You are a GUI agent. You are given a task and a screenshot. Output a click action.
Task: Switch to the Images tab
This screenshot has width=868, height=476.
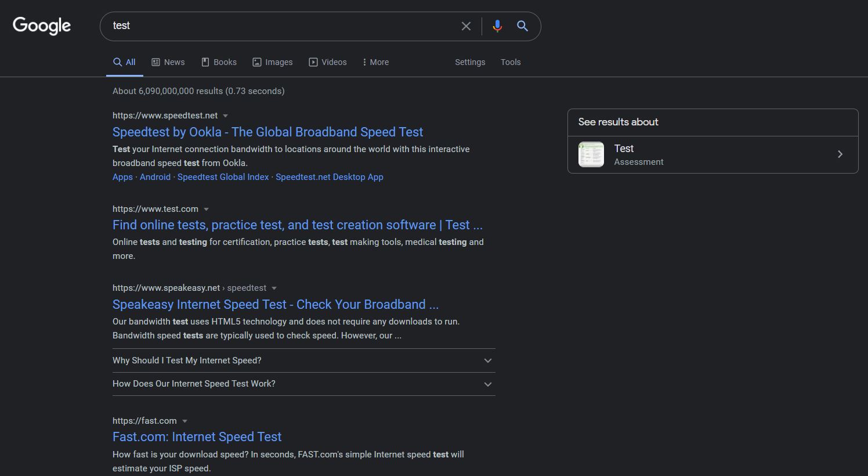tap(273, 62)
